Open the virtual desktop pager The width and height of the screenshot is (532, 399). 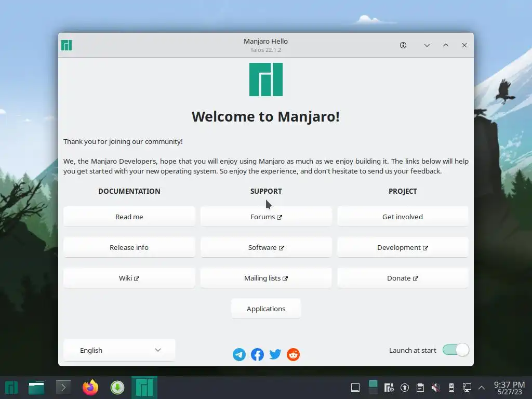pos(373,388)
